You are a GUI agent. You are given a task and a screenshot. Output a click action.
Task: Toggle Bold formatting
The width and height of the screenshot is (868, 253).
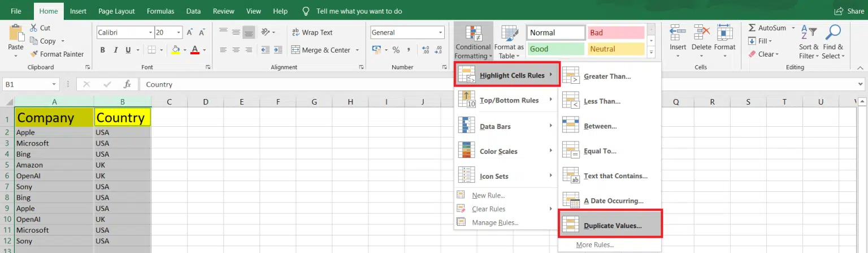pos(102,50)
